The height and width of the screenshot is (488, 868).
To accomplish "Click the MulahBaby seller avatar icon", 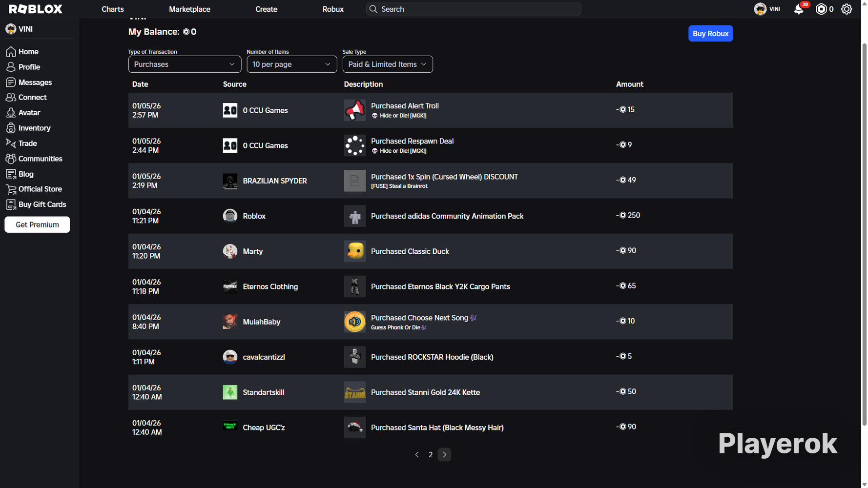I will click(x=230, y=322).
